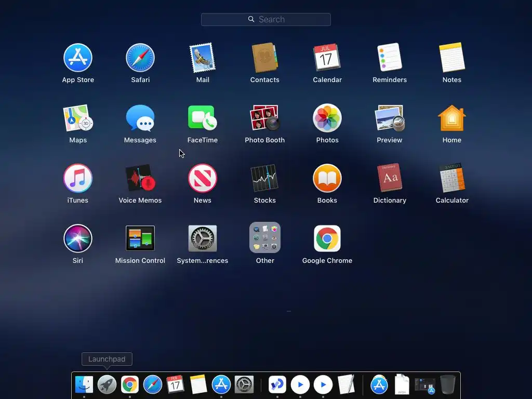Open the Contacts app
This screenshot has width=532, height=399.
click(x=264, y=58)
